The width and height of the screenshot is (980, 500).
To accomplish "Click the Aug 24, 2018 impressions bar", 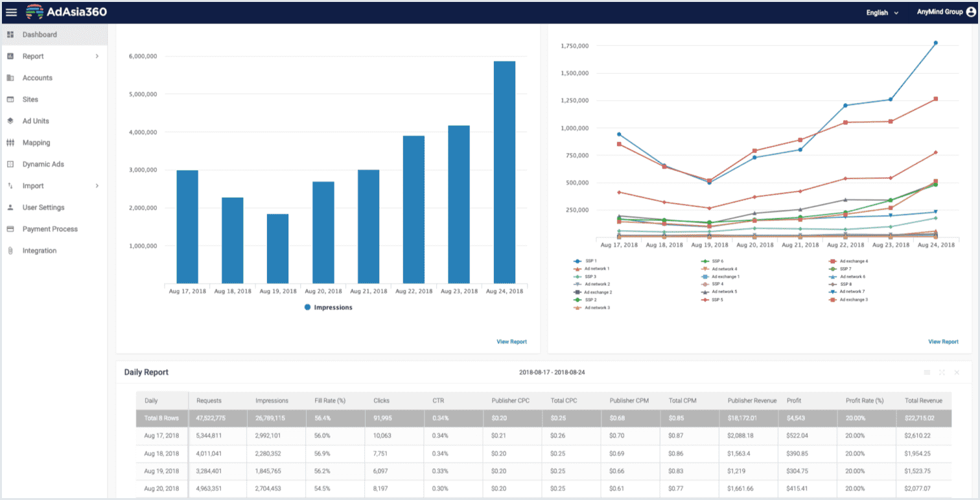I will [504, 172].
